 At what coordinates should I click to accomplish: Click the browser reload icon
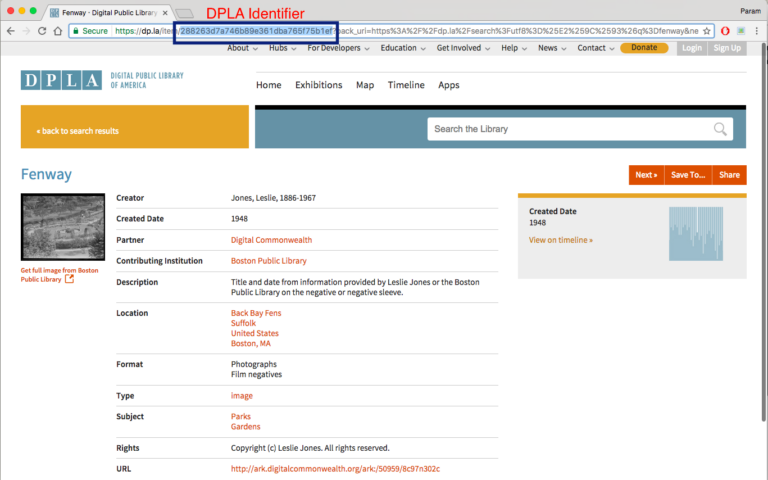pos(42,31)
